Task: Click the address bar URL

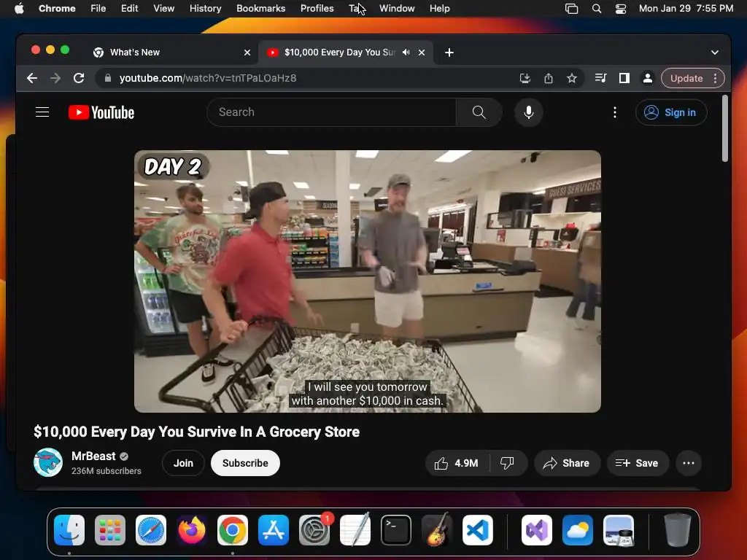Action: point(208,78)
